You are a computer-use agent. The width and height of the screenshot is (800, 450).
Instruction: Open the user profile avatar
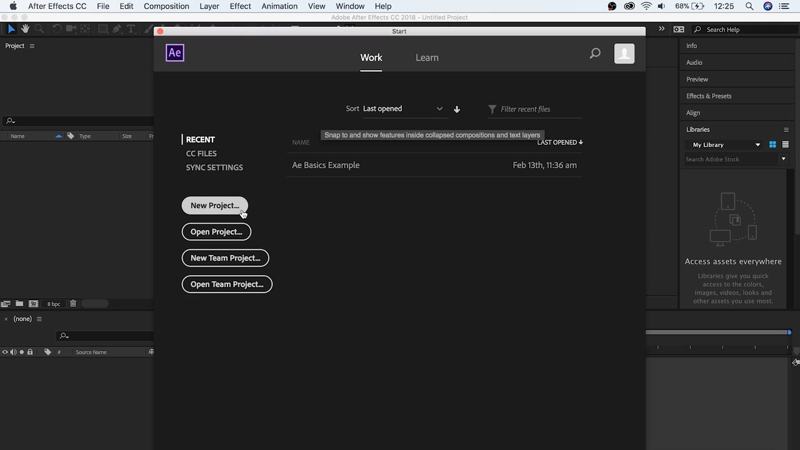coord(624,54)
